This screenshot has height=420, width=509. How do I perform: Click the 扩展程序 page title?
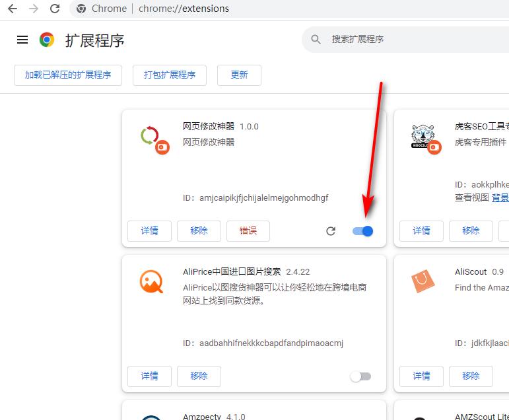pyautogui.click(x=95, y=40)
